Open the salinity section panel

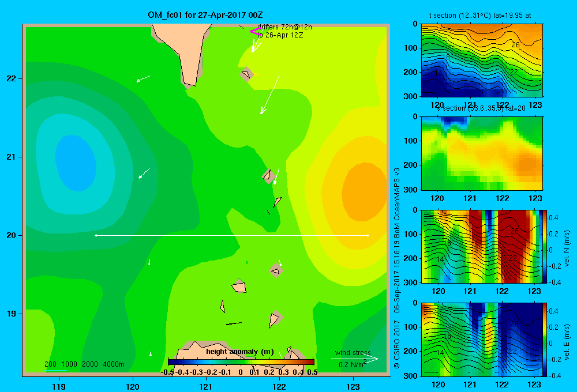click(x=482, y=153)
